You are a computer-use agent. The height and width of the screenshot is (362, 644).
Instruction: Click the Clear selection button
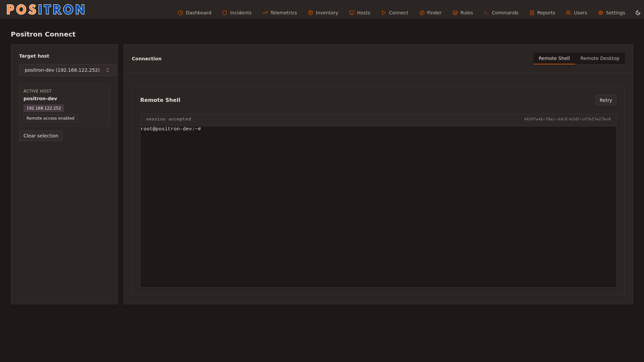(x=41, y=136)
